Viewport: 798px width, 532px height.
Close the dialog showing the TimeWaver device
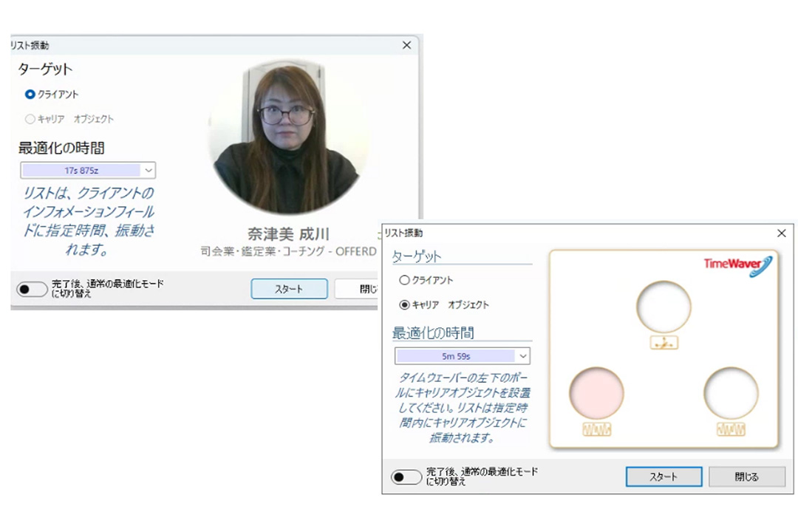tap(781, 233)
